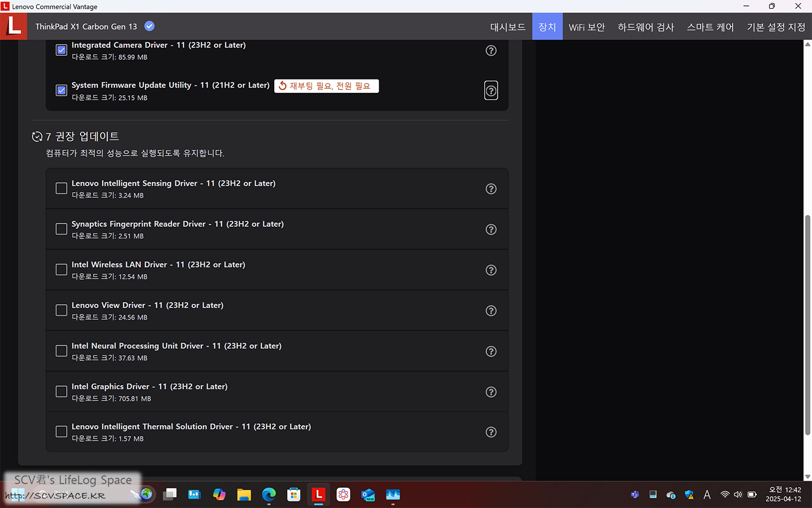Check Synaptics Fingerprint Reader Driver checkbox
This screenshot has height=508, width=812.
click(61, 229)
